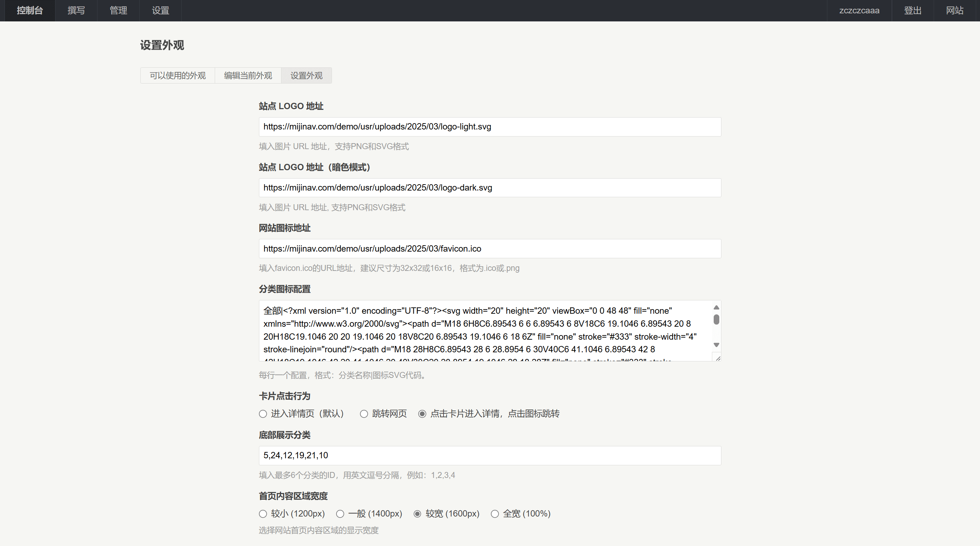
Task: Choose 全宽 (100%) width option
Action: click(x=495, y=514)
